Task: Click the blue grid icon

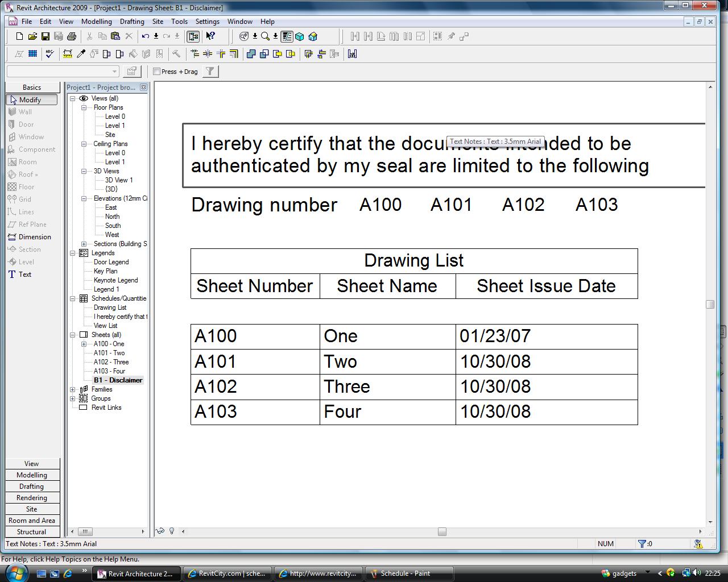Action: click(x=33, y=54)
